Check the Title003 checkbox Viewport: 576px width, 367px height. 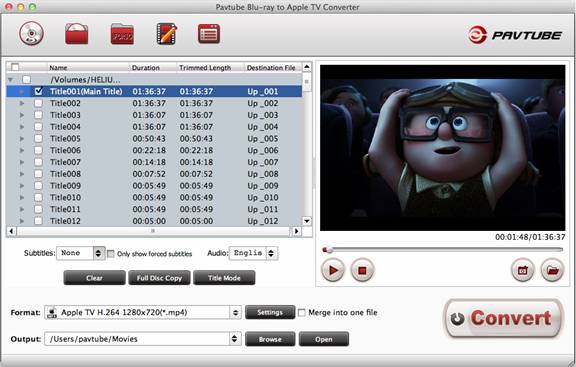(38, 115)
